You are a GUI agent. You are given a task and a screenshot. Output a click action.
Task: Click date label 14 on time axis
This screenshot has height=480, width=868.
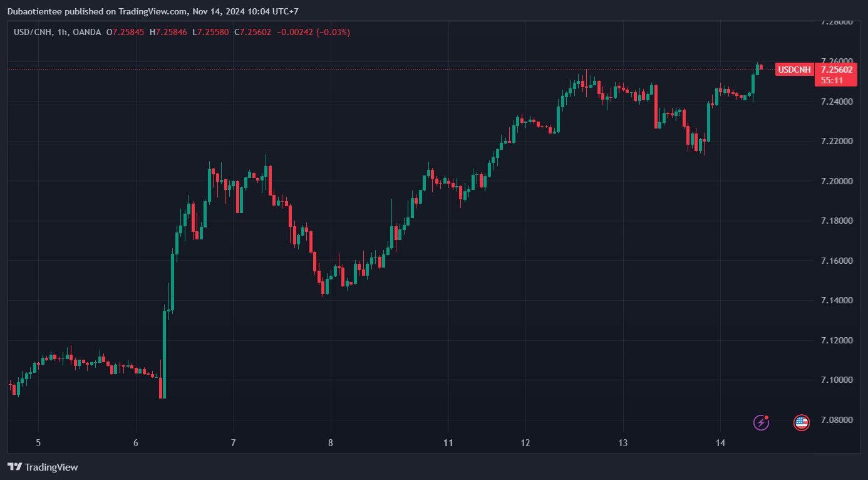pyautogui.click(x=720, y=443)
